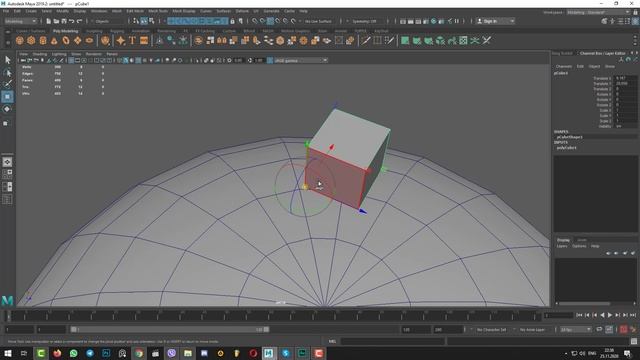Toggle playback loop mode icon

pos(599,329)
